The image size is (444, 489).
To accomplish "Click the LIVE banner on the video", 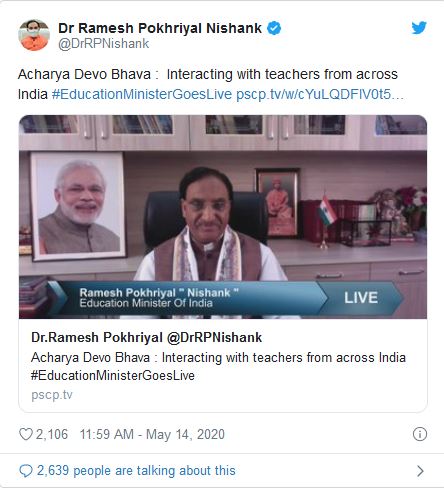I will (x=361, y=298).
